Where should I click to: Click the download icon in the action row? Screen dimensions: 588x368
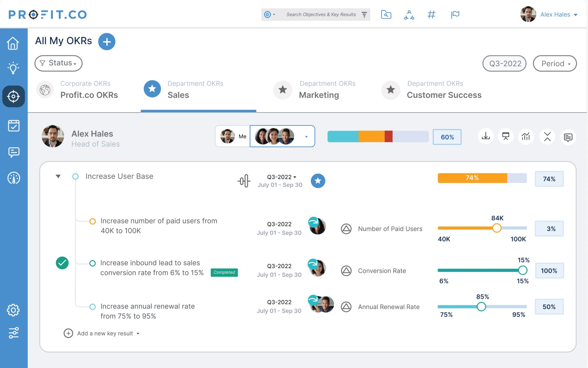click(x=486, y=137)
